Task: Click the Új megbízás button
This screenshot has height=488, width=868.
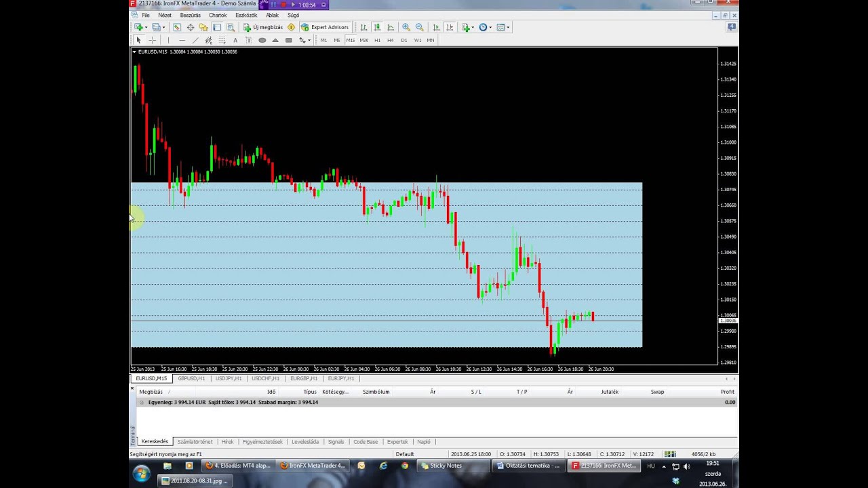Action: click(264, 27)
